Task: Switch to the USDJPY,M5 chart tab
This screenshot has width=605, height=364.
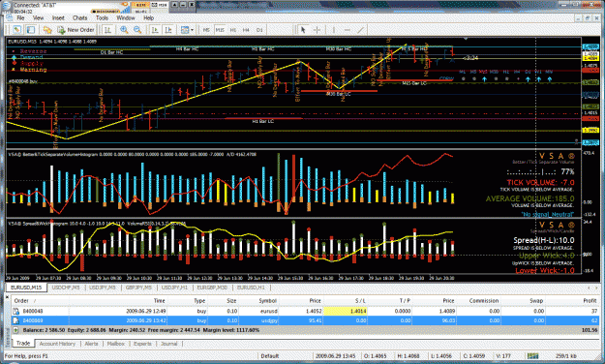Action: (103, 288)
